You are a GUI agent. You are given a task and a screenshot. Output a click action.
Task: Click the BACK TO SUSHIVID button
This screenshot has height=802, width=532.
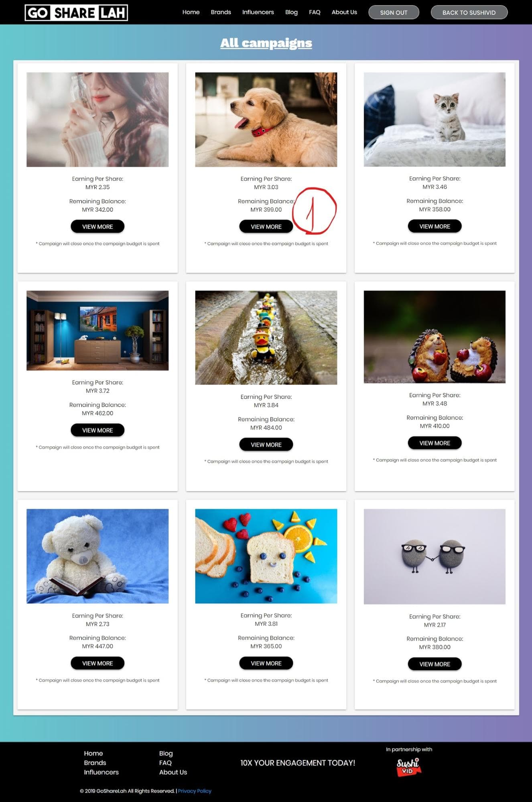pyautogui.click(x=469, y=12)
